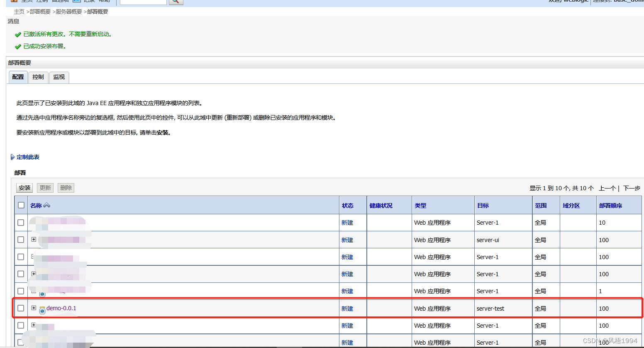Switch to the 配置 tab

click(x=18, y=77)
